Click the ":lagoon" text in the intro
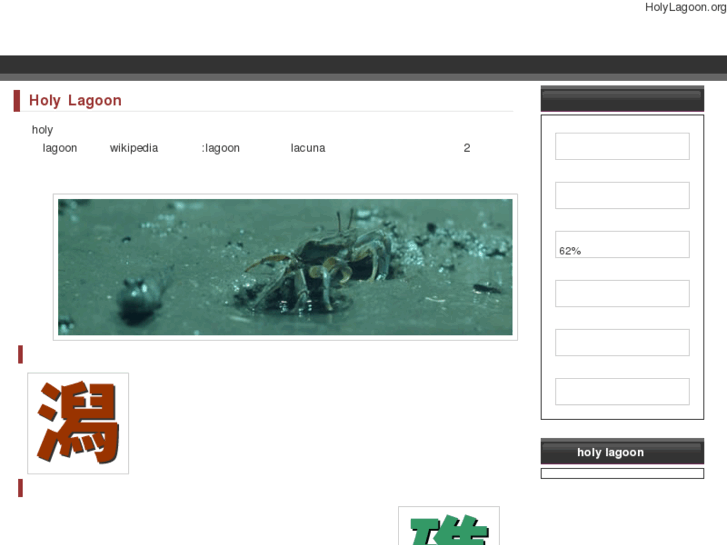The width and height of the screenshot is (727, 545). 221,148
